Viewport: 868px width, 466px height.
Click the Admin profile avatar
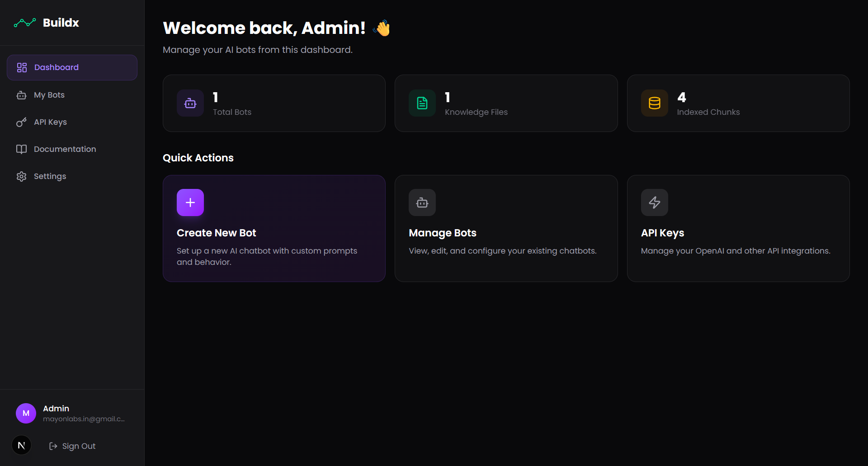click(26, 413)
